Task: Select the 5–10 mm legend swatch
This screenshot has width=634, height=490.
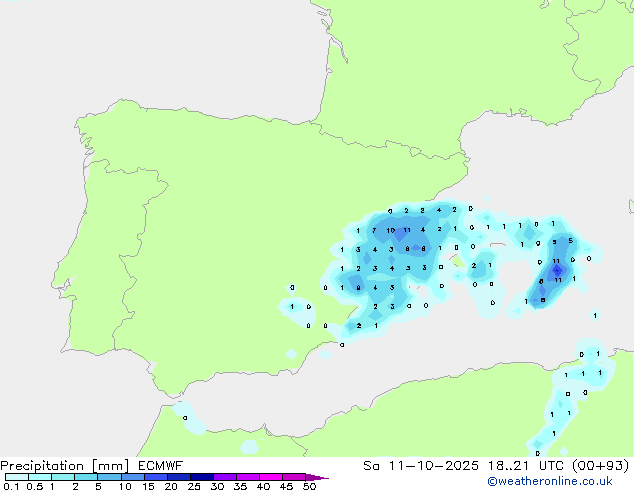Action: [110, 477]
